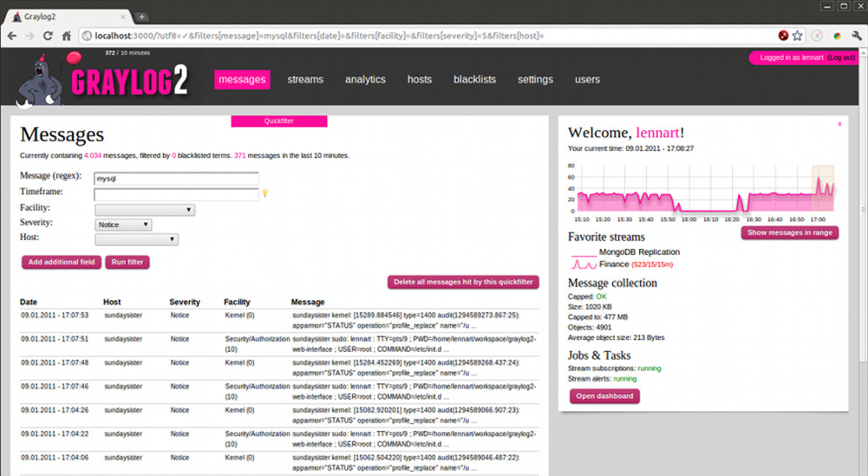
Task: Click the address bar URL
Action: (x=319, y=36)
